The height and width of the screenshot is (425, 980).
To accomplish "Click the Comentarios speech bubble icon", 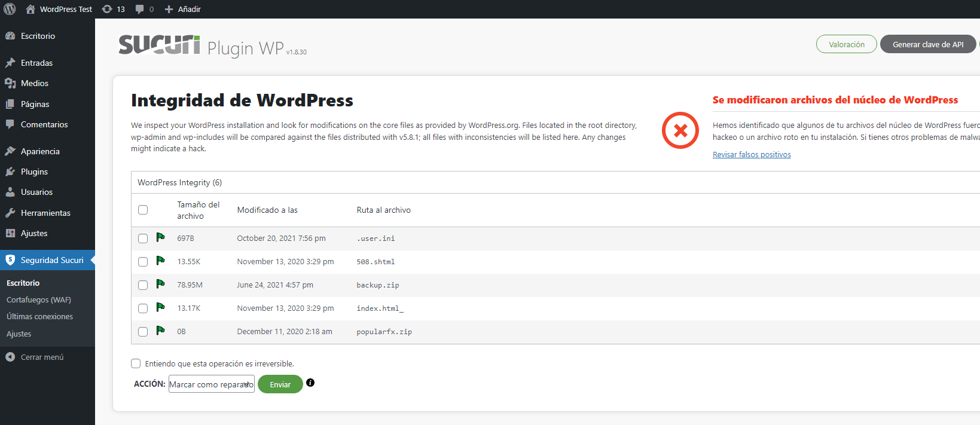I will coord(10,124).
